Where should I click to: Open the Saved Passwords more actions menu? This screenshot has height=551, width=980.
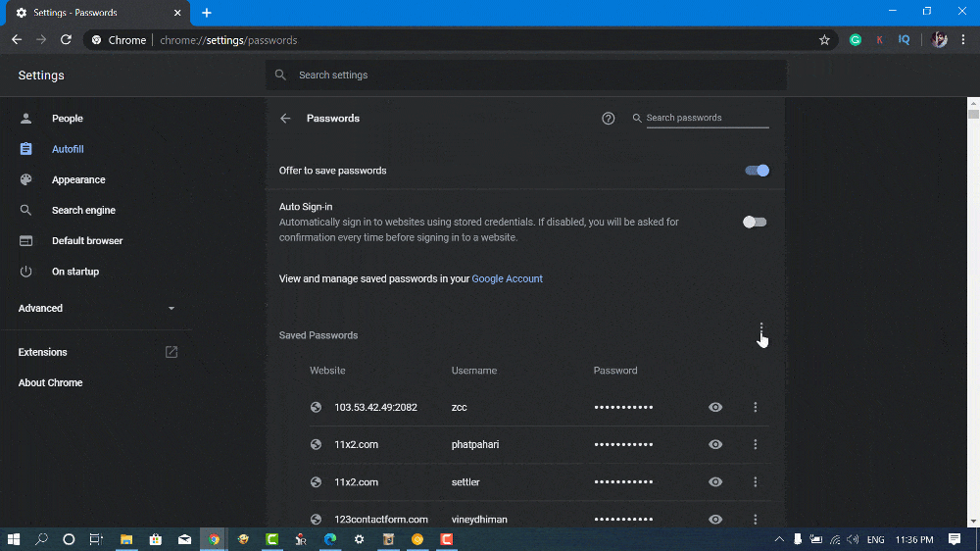pos(761,329)
